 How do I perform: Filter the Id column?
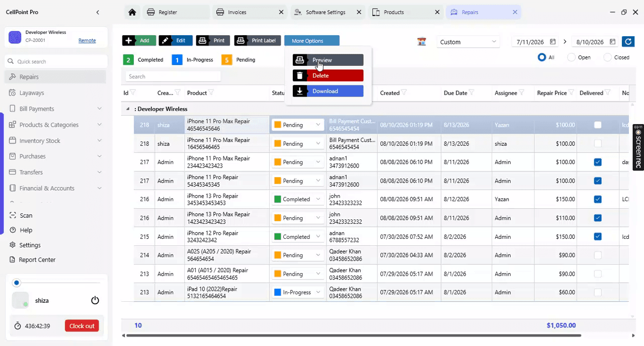[133, 93]
